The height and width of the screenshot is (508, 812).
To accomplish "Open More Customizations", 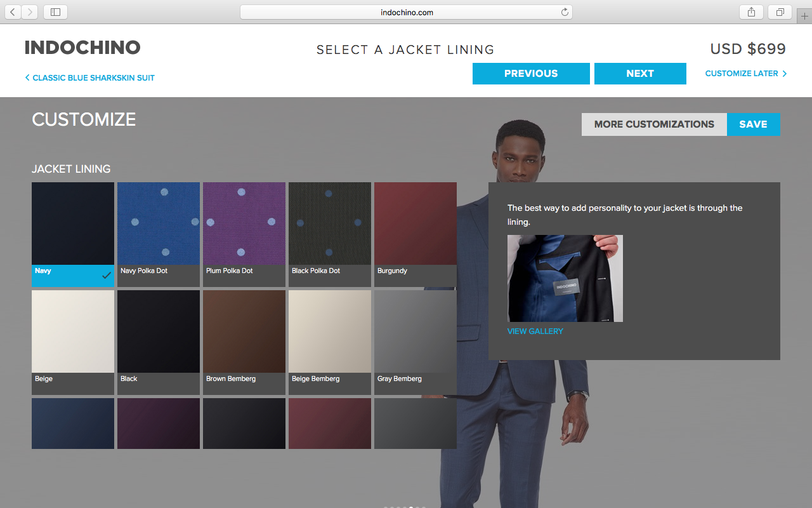I will click(x=654, y=124).
